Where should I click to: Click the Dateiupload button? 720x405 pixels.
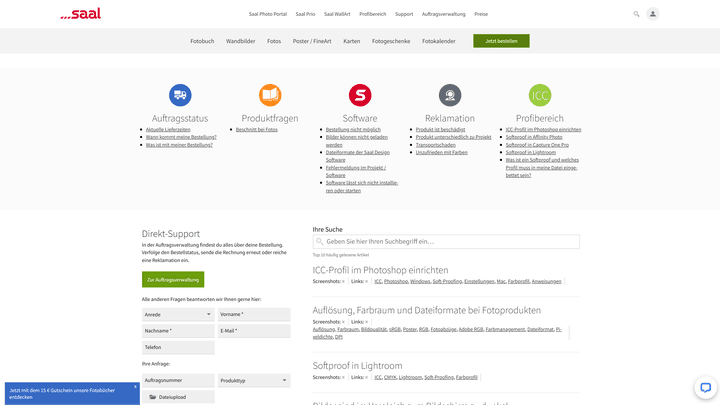(x=178, y=397)
